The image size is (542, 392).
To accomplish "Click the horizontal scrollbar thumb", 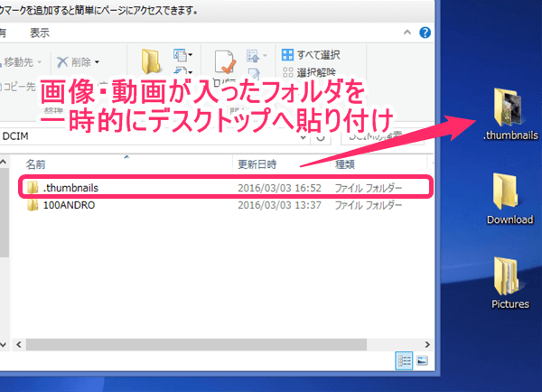I will (196, 345).
